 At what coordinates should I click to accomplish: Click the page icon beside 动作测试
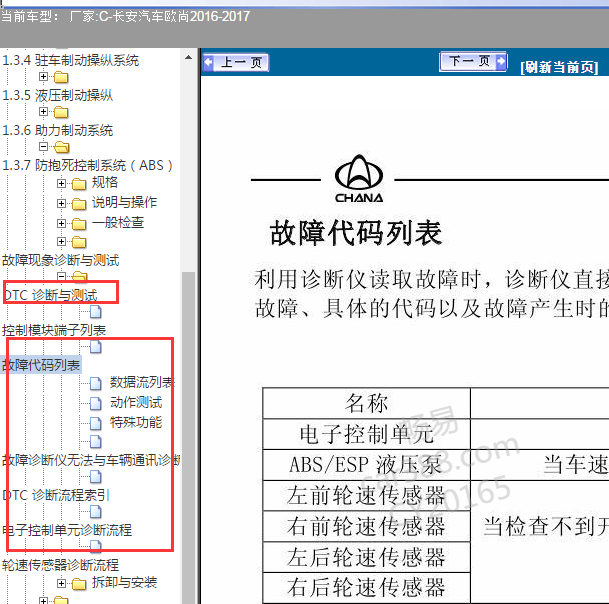pos(96,403)
